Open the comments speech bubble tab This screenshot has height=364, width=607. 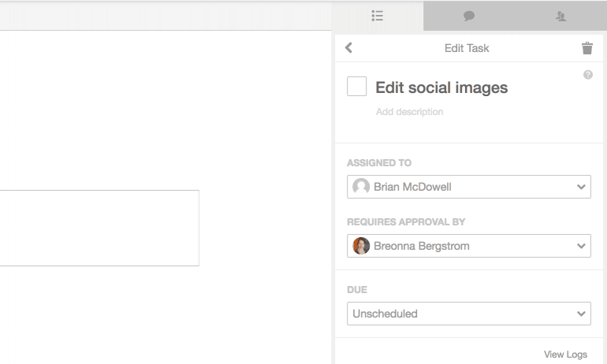click(469, 16)
